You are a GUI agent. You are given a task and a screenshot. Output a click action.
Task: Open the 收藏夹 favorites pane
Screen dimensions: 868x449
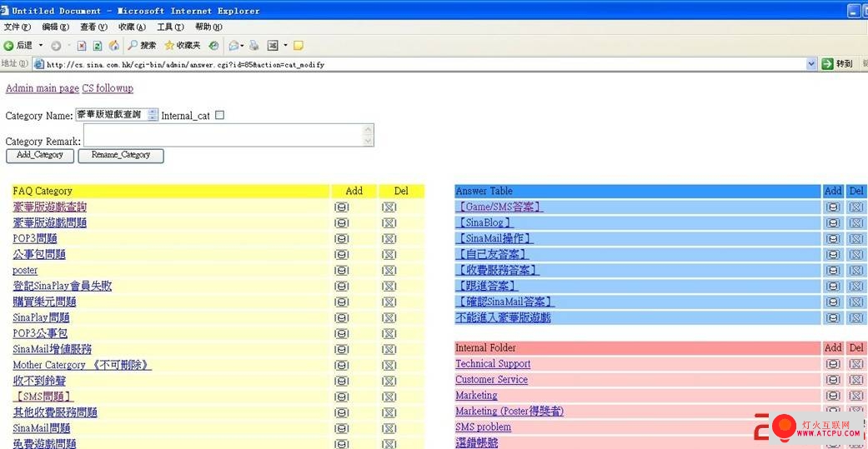click(x=182, y=45)
